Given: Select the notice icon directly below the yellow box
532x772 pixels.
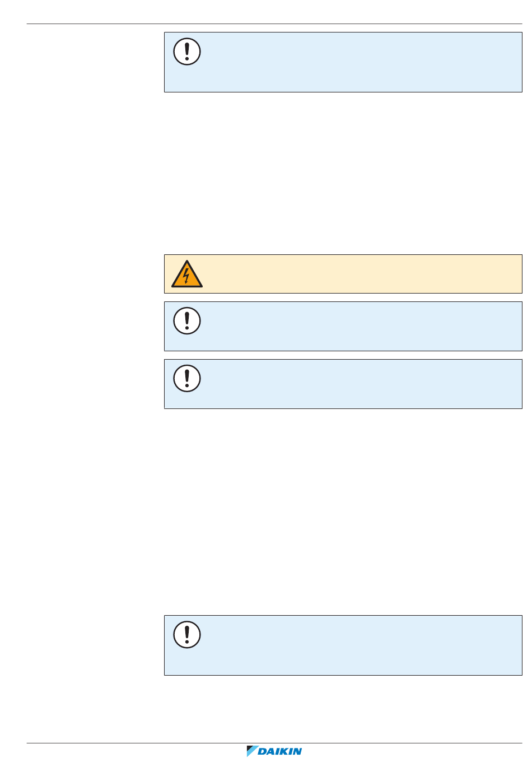Looking at the screenshot, I should [x=187, y=321].
